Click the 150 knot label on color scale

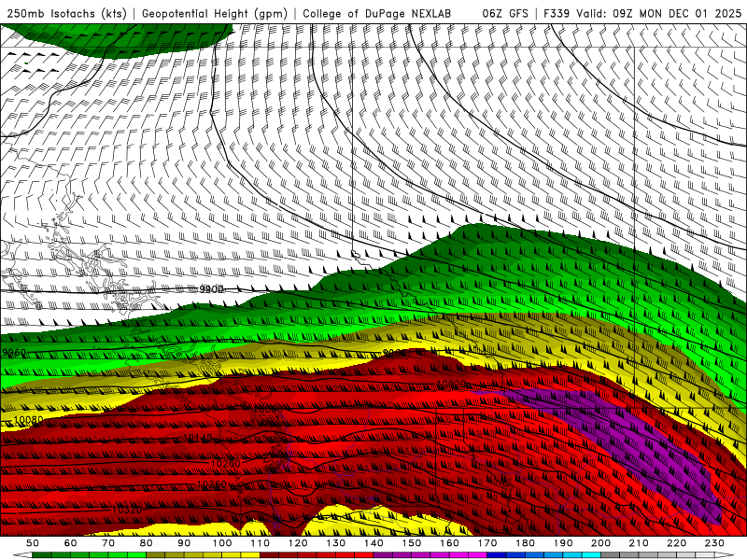point(412,543)
